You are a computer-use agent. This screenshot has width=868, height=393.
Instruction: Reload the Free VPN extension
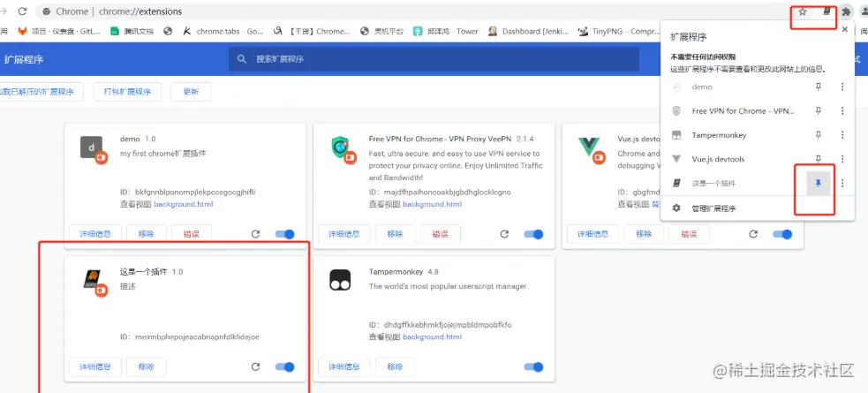click(x=504, y=234)
